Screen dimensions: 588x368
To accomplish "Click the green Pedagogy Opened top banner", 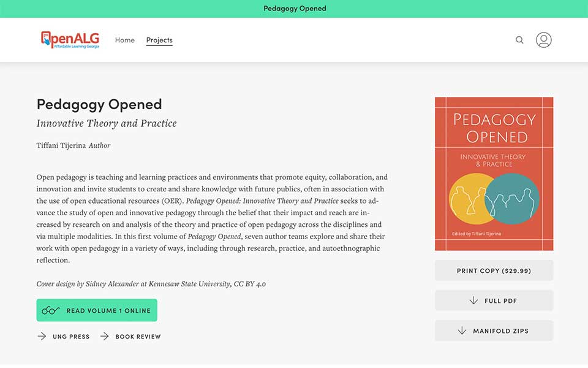I will (295, 9).
